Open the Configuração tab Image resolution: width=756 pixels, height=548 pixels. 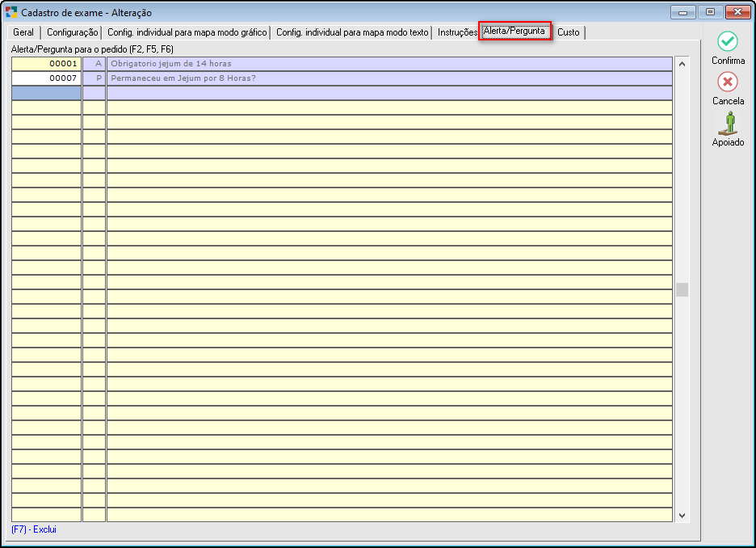click(73, 32)
